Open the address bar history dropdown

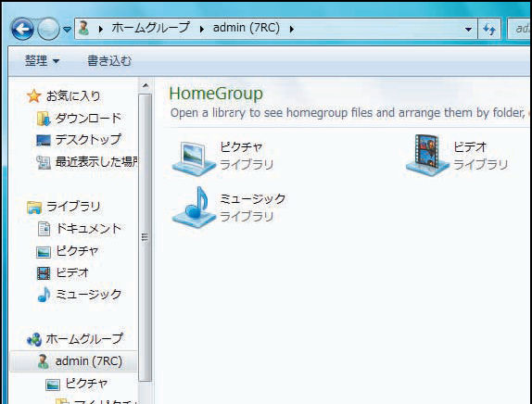click(469, 29)
